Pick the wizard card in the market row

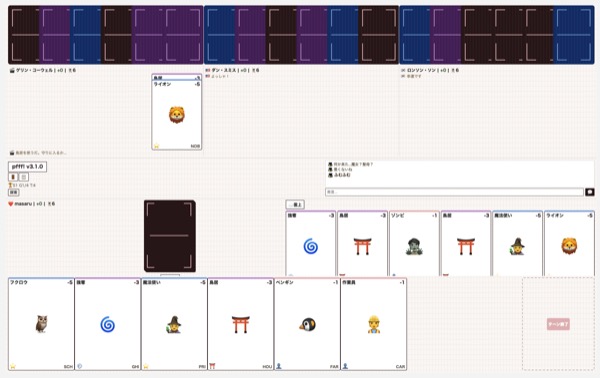pos(517,243)
